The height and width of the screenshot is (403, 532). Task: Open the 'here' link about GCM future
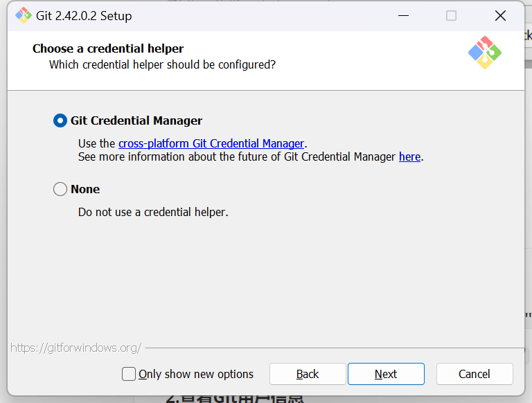click(x=409, y=156)
